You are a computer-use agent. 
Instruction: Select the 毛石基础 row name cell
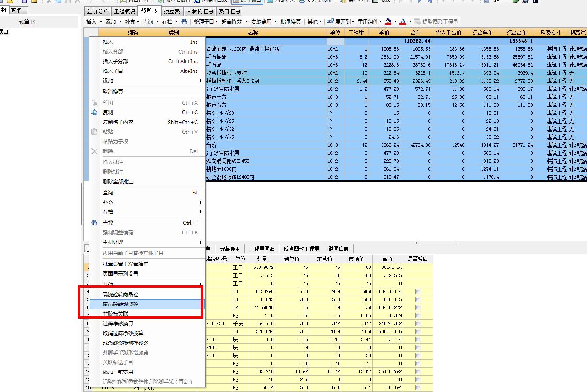265,57
